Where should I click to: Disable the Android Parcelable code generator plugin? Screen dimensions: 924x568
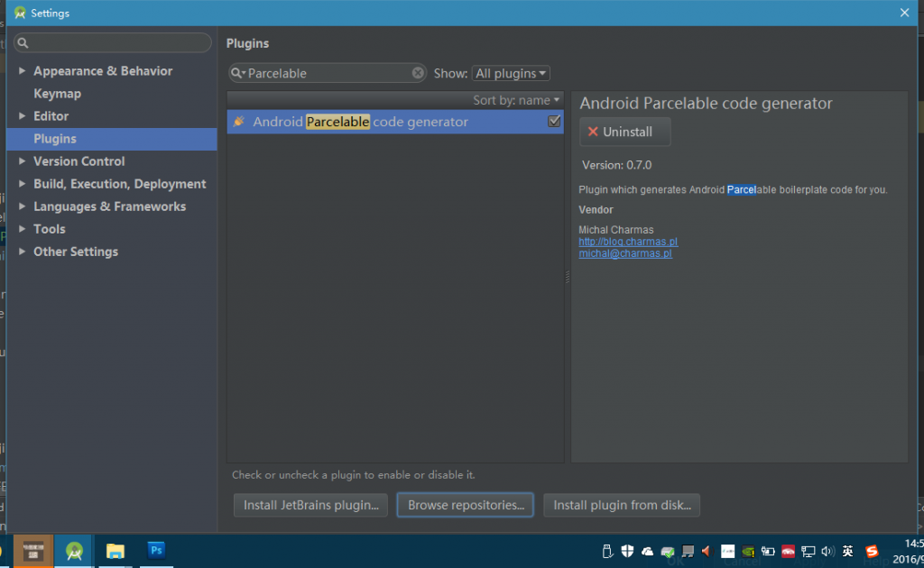[554, 122]
